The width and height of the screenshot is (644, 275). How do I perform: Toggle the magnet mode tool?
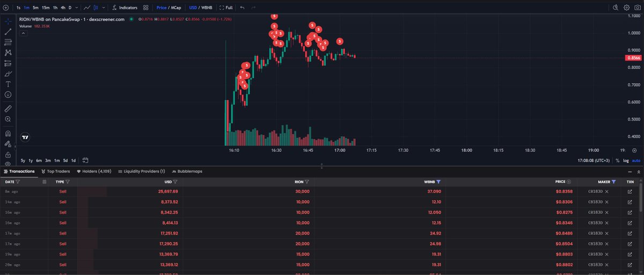pyautogui.click(x=8, y=133)
